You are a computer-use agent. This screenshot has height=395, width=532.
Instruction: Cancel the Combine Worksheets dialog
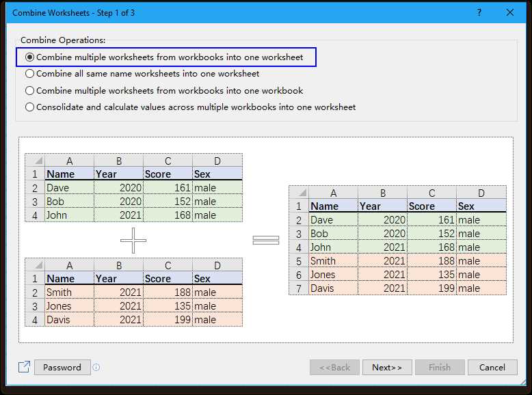pyautogui.click(x=492, y=367)
